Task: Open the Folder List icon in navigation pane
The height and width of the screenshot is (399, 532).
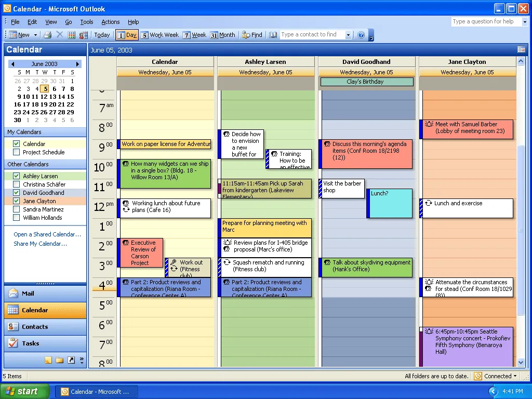Action: click(x=60, y=360)
